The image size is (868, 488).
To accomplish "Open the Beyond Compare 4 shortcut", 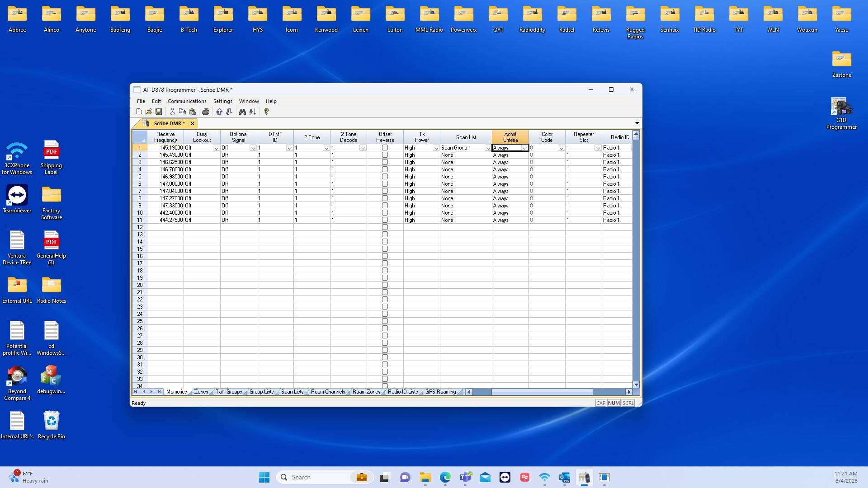I will [x=17, y=383].
